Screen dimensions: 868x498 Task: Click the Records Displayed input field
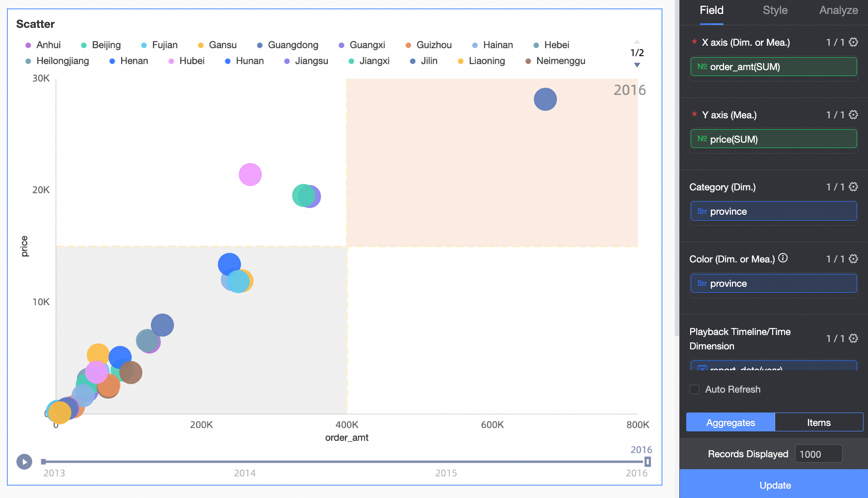[818, 454]
